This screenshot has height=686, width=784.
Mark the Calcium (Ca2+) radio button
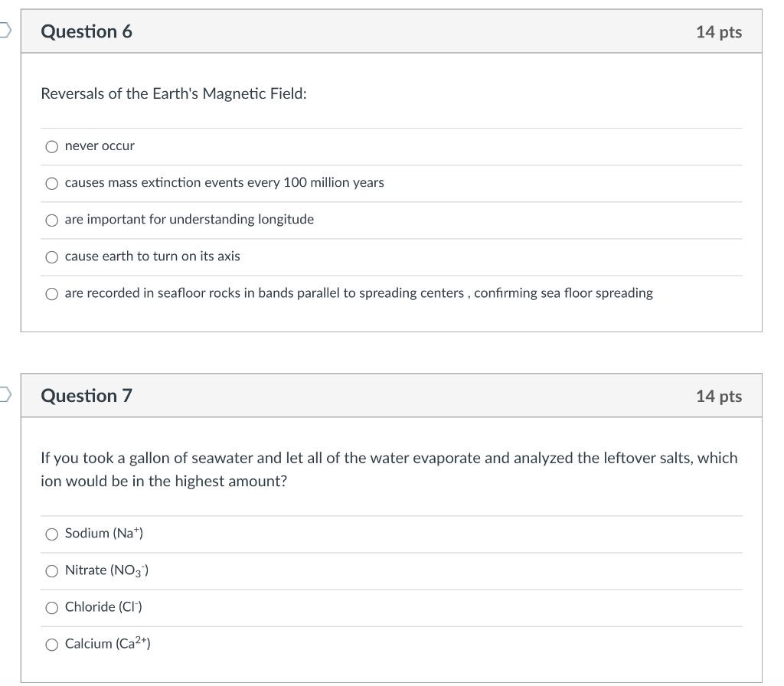point(51,644)
